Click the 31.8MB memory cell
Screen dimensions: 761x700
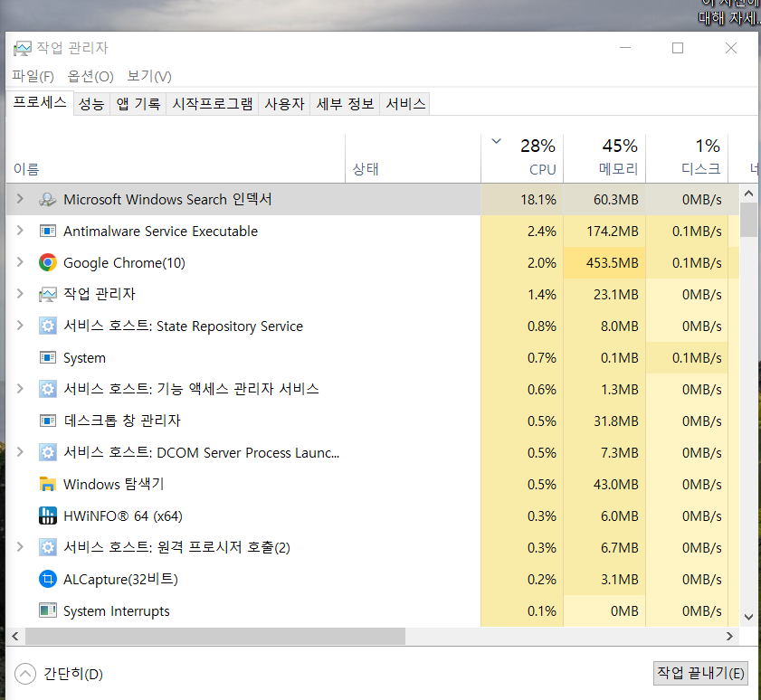(x=604, y=421)
